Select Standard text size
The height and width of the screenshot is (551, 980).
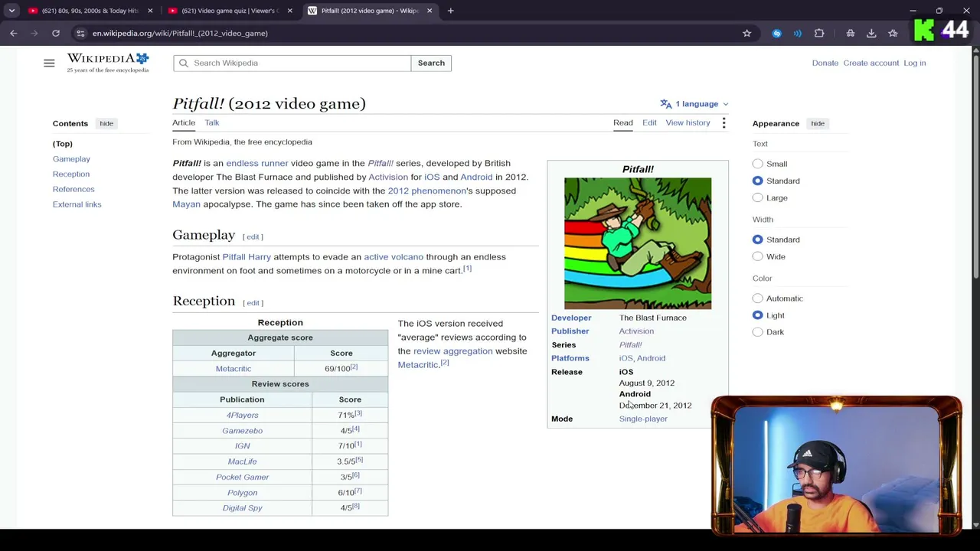coord(757,181)
